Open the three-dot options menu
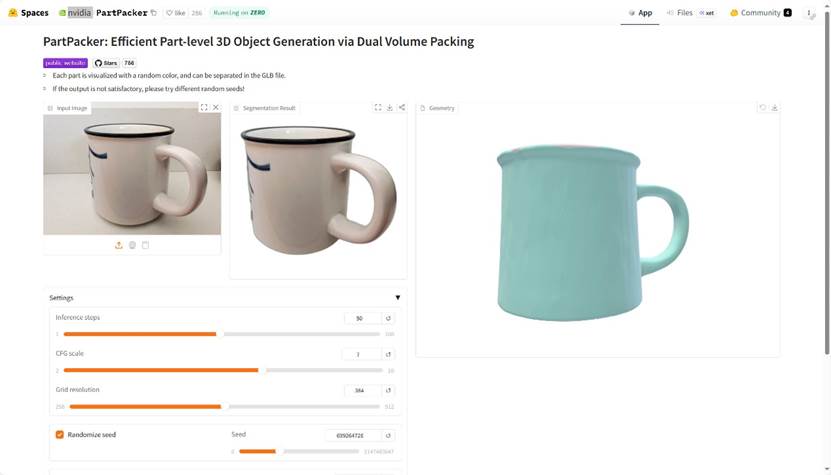This screenshot has width=831, height=475. click(809, 13)
